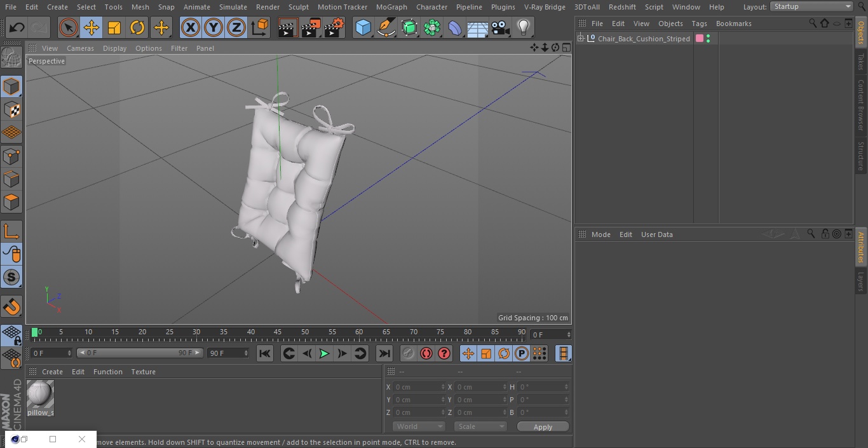Toggle Parameter keyframe recording P button
Screen dimensions: 868x448
[x=522, y=353]
